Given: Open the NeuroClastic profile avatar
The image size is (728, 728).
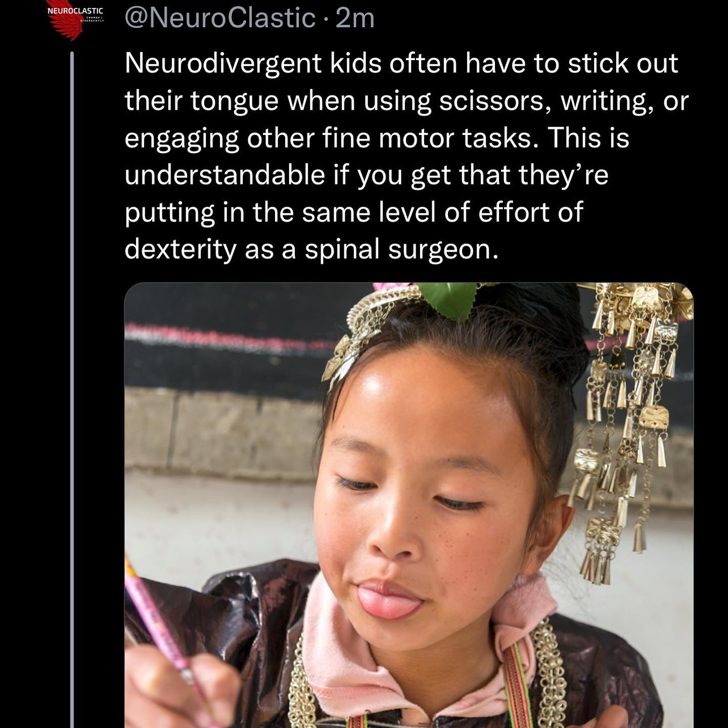Looking at the screenshot, I should (x=75, y=21).
